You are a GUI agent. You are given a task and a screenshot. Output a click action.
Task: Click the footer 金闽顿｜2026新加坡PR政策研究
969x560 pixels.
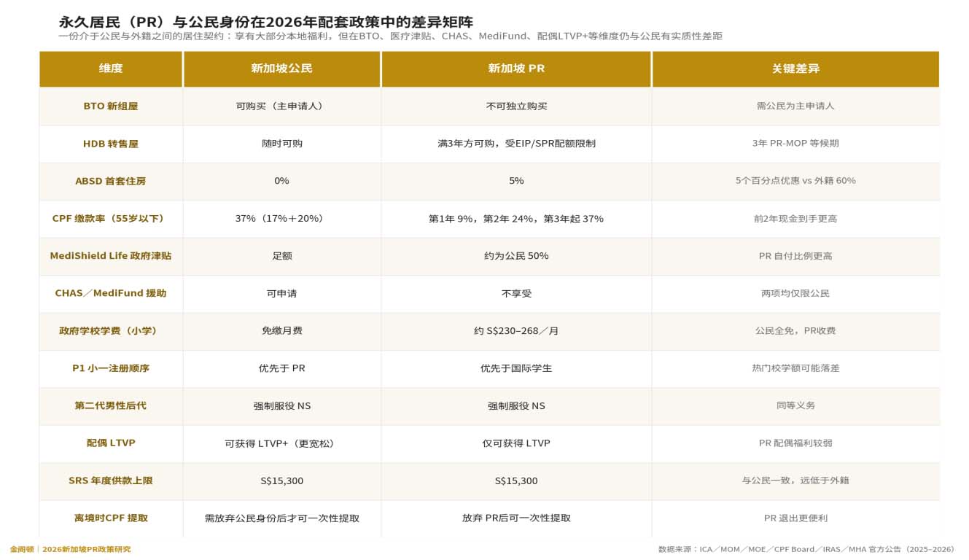click(70, 549)
